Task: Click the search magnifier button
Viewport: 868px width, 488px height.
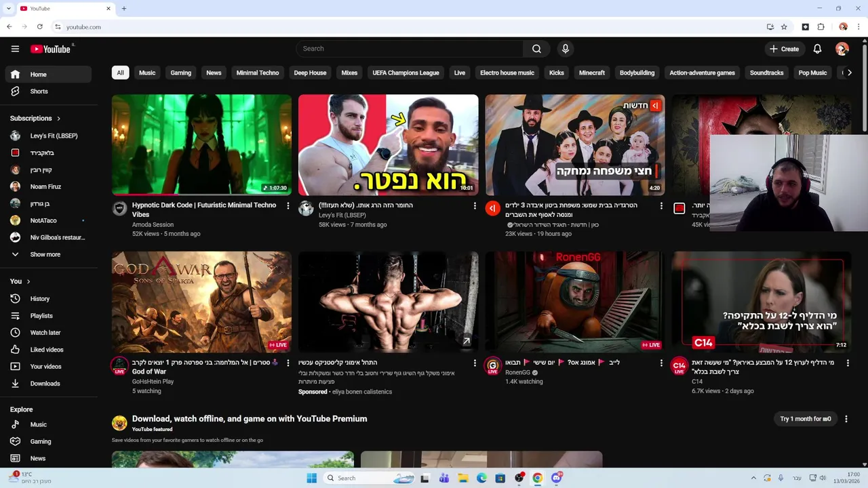Action: click(536, 49)
